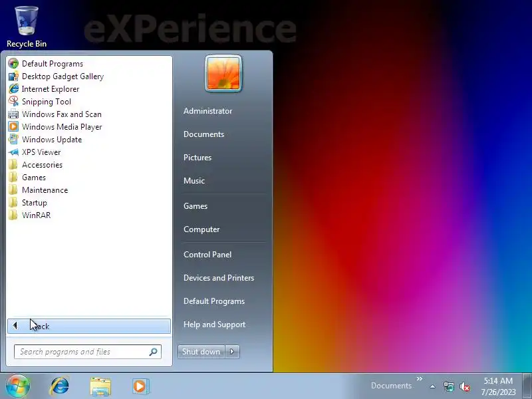Viewport: 532px width, 399px height.
Task: Open Internet Explorer from the taskbar
Action: tap(59, 386)
